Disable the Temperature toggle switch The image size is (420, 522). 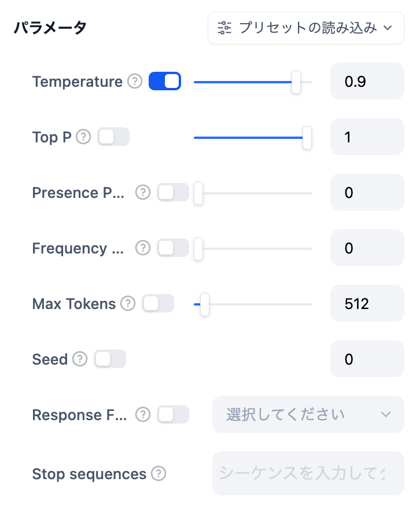(x=165, y=82)
